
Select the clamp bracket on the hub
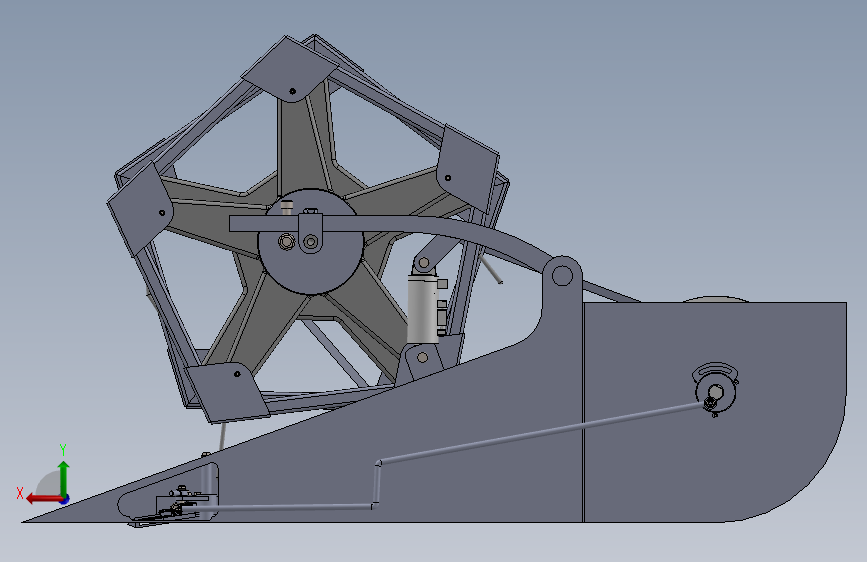310,231
